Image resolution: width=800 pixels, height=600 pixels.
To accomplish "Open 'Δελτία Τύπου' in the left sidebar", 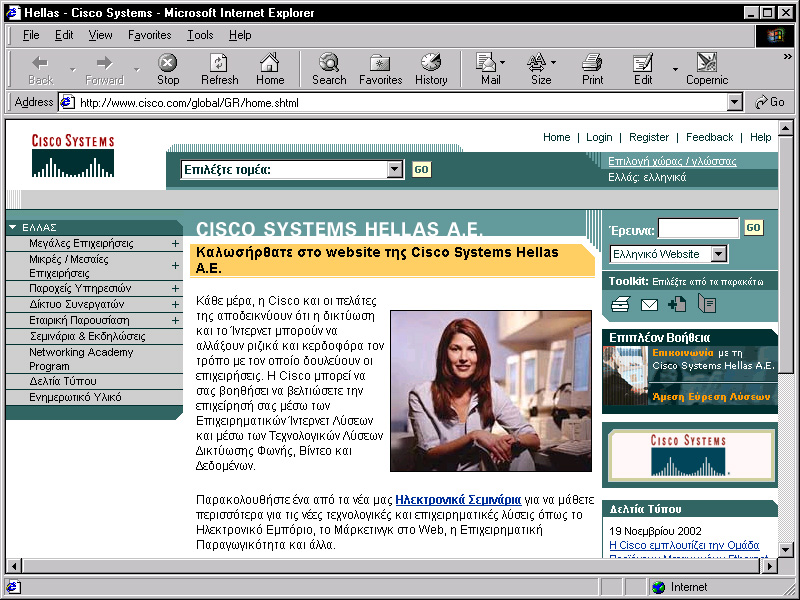I will coord(63,381).
